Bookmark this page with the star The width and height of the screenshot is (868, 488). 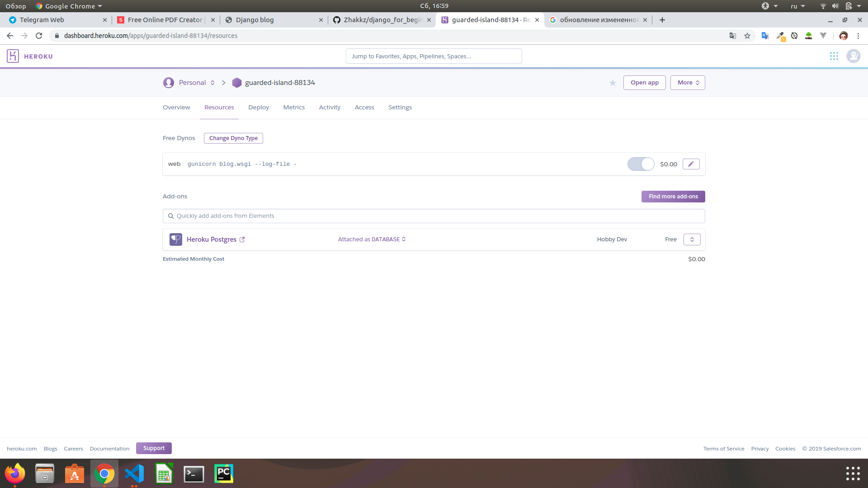pos(747,36)
